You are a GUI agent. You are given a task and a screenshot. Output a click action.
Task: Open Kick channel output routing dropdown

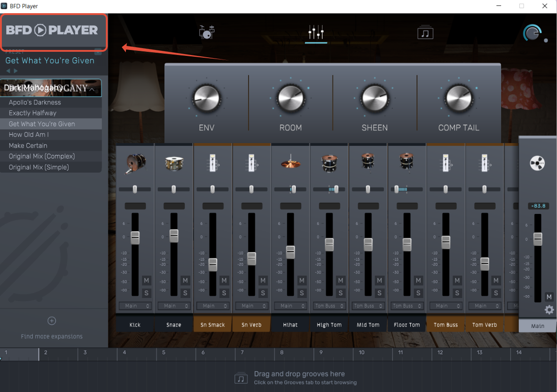coord(135,306)
